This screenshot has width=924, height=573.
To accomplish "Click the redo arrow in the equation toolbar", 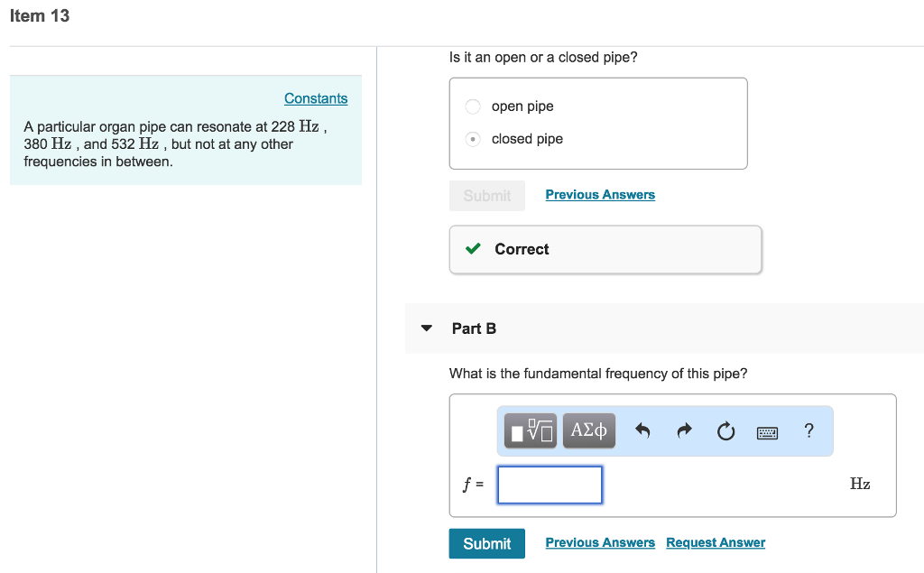I will click(683, 430).
